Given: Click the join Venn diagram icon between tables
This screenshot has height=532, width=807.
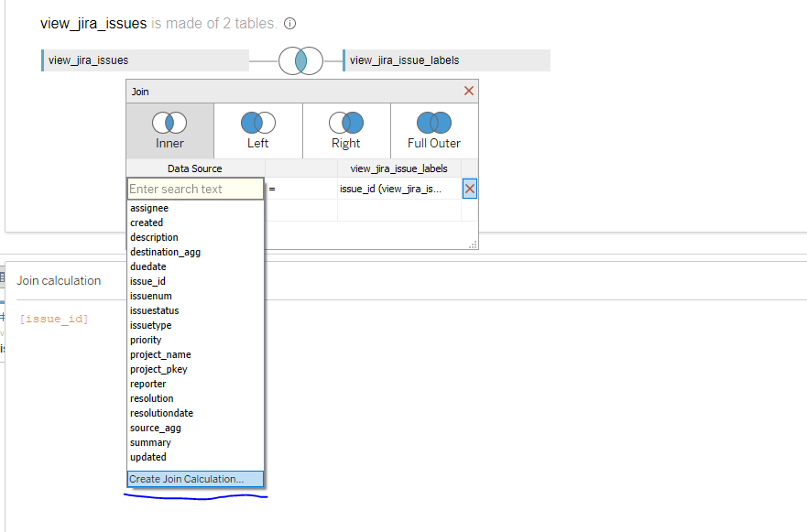Looking at the screenshot, I should coord(301,60).
